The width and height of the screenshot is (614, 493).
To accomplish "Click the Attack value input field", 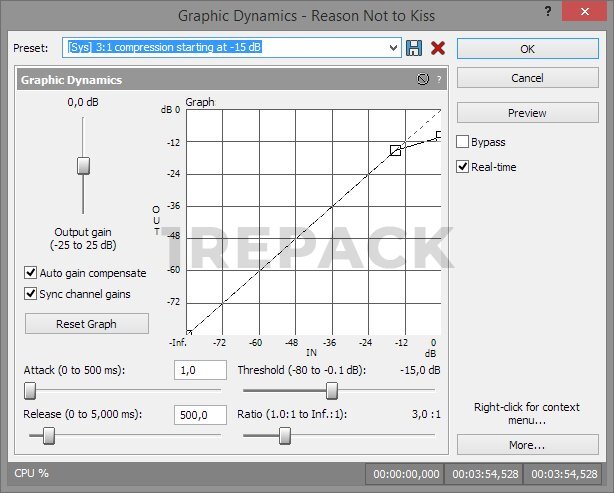I will tap(200, 370).
